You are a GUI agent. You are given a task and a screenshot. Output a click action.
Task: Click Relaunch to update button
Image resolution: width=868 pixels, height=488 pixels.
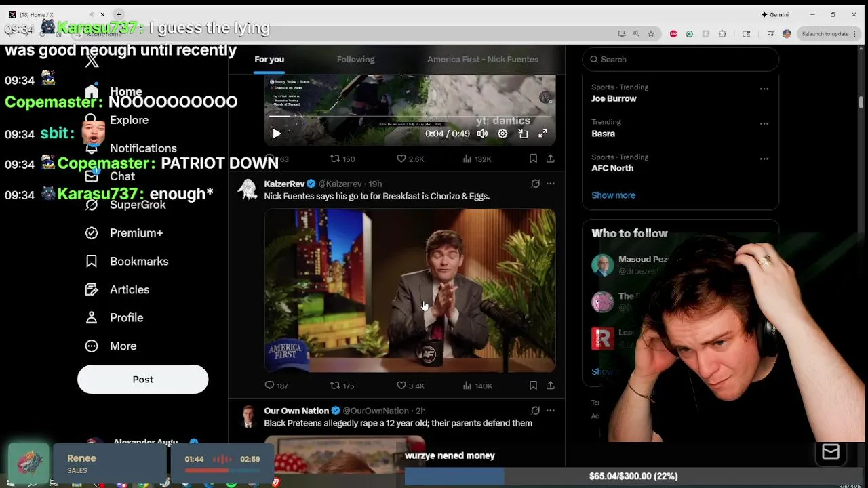[x=825, y=34]
